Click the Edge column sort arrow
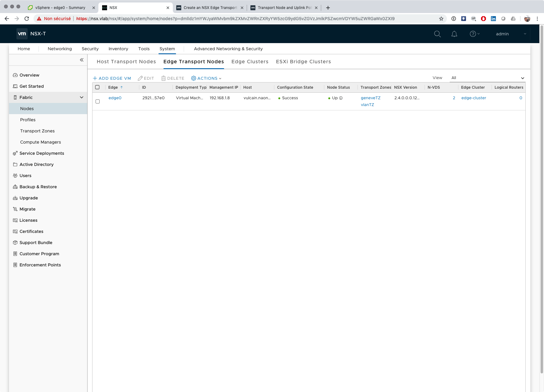This screenshot has width=544, height=392. 122,87
